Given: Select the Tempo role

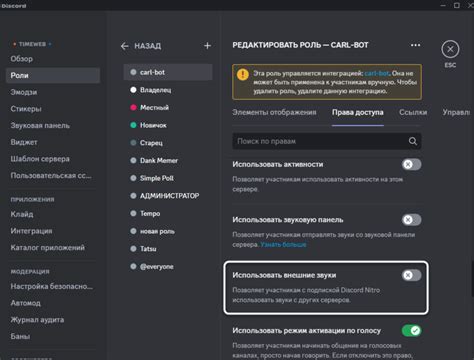Looking at the screenshot, I should coord(168,213).
